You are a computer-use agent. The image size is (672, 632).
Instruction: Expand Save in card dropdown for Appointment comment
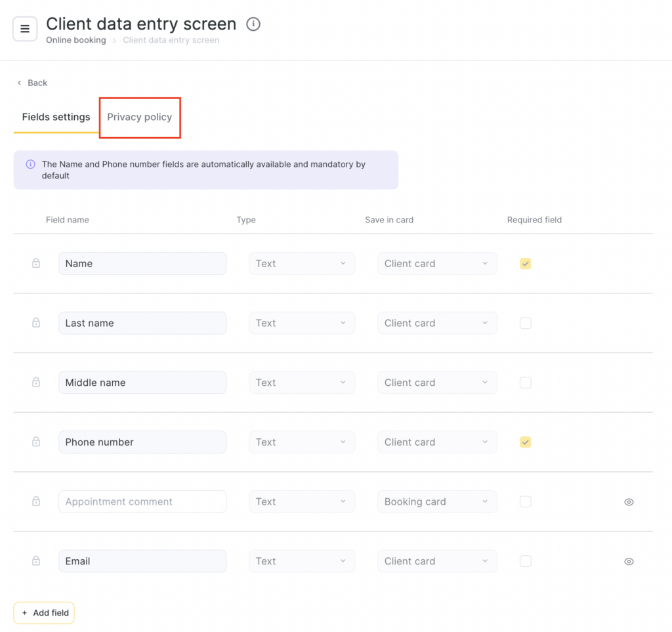tap(436, 501)
